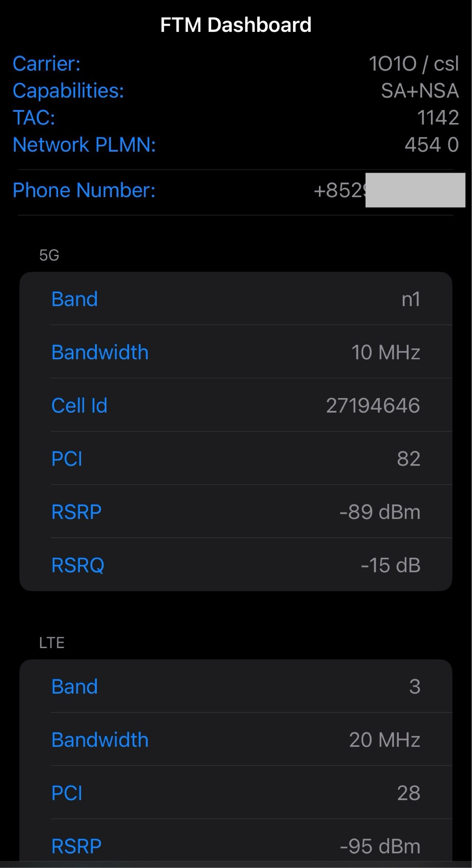Tap the SA+NSA capabilities value

point(420,91)
